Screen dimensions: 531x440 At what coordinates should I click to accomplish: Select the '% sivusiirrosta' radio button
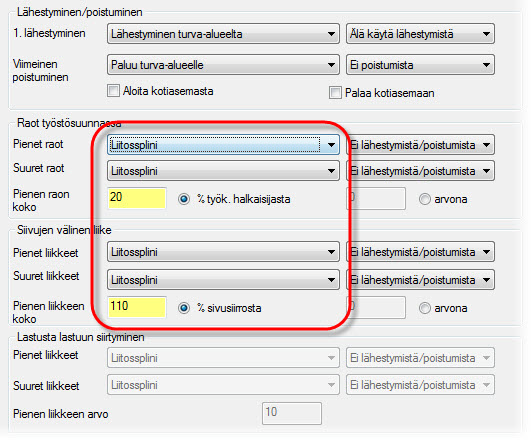point(184,308)
